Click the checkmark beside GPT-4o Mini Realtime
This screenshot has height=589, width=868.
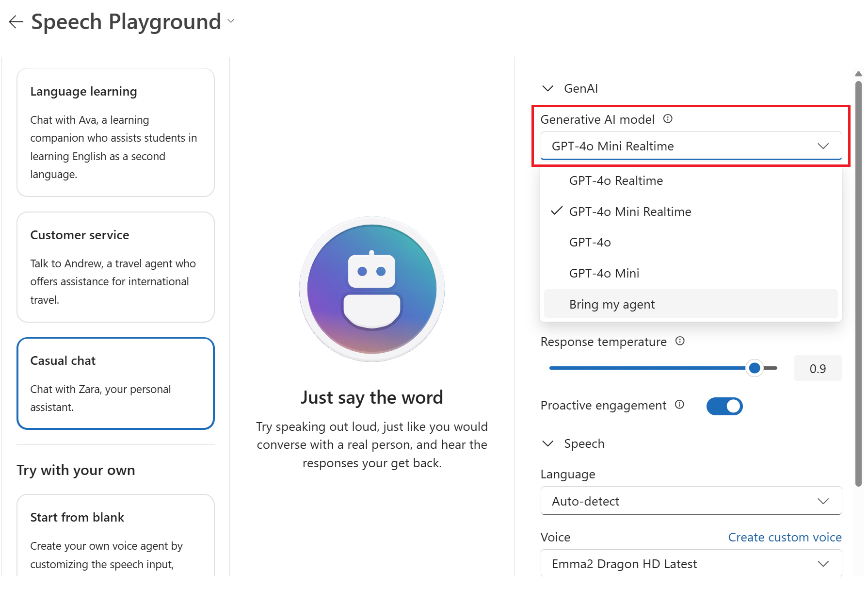tap(557, 212)
